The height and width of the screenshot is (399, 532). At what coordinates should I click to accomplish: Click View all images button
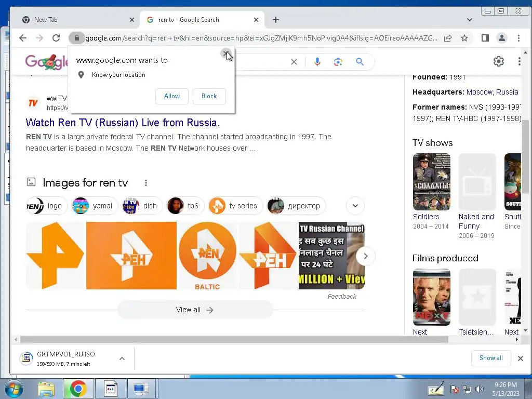[x=195, y=310]
